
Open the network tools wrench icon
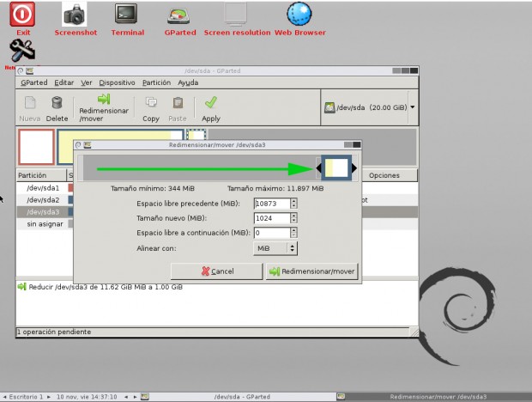click(22, 51)
